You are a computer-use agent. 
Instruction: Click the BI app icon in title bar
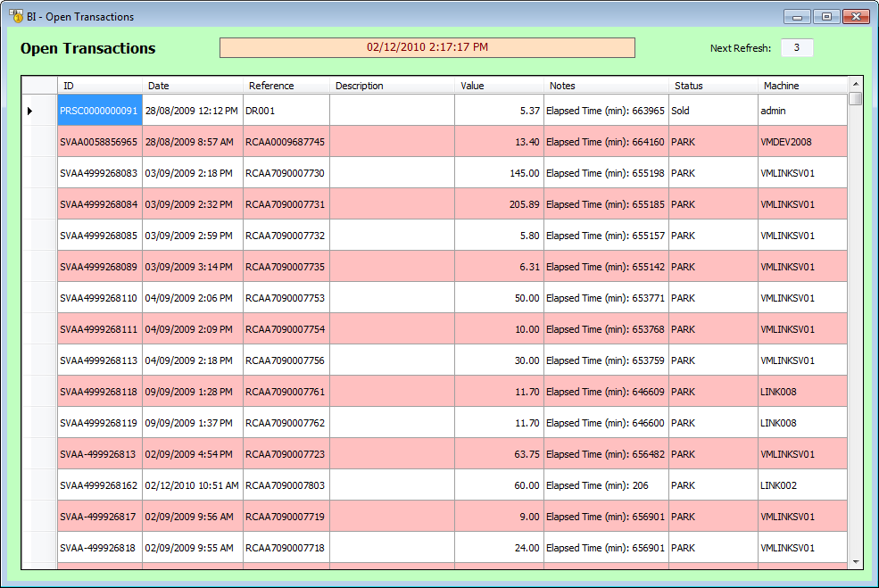pos(16,16)
